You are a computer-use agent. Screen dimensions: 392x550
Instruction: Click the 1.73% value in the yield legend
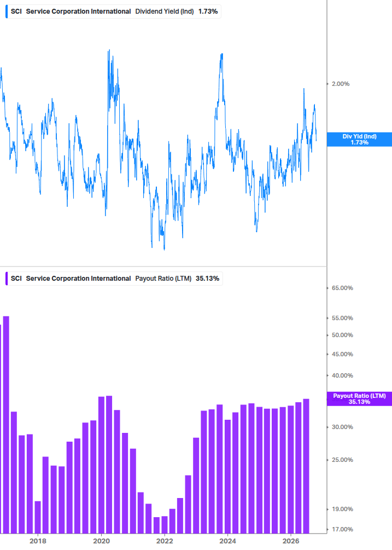[x=208, y=11]
